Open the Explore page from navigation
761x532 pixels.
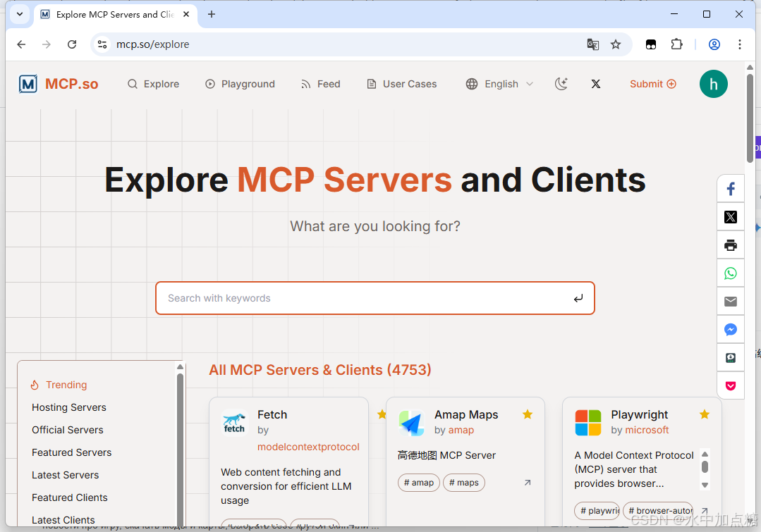(153, 84)
